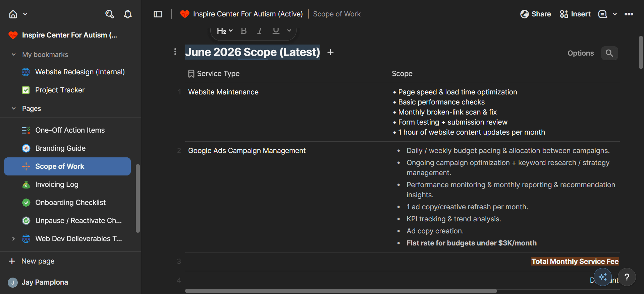This screenshot has height=294, width=644.
Task: Open Web Dev Delieverables page
Action: tap(78, 239)
